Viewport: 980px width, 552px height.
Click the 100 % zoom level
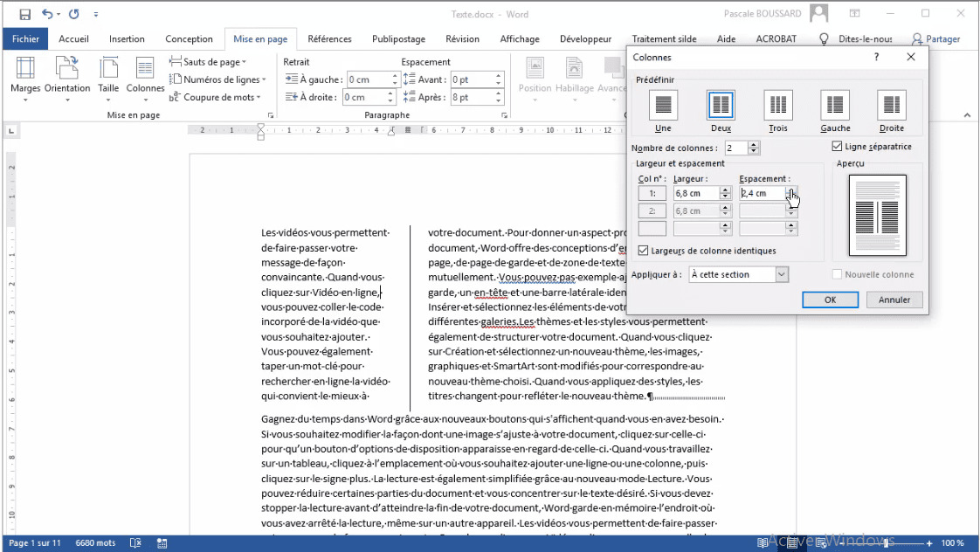point(953,543)
